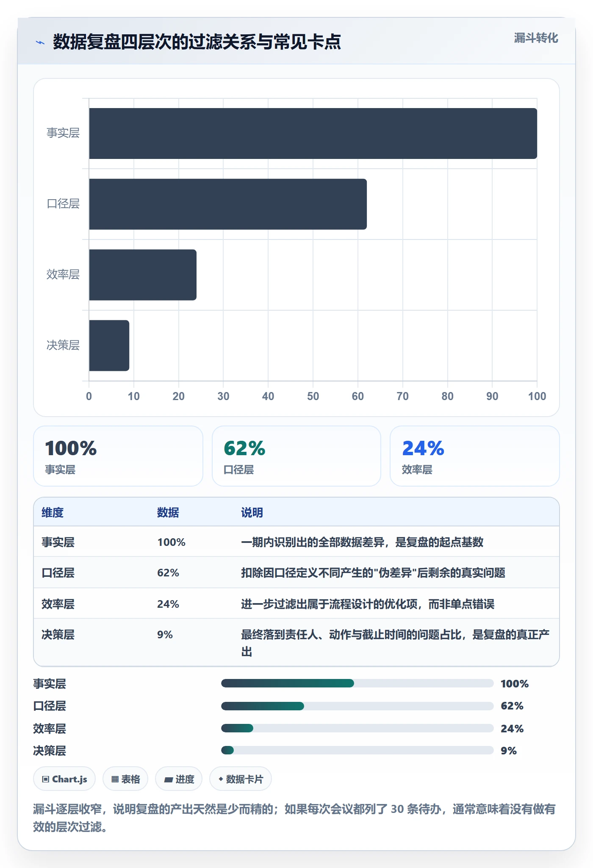
Task: Click the description starting with 扣除因口径定义不同
Action: 373,573
